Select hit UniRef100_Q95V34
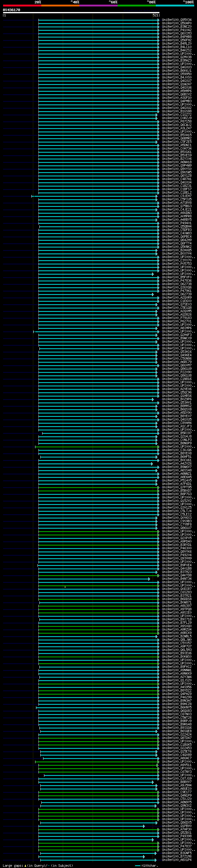The image size is (197, 868). pyautogui.click(x=176, y=20)
